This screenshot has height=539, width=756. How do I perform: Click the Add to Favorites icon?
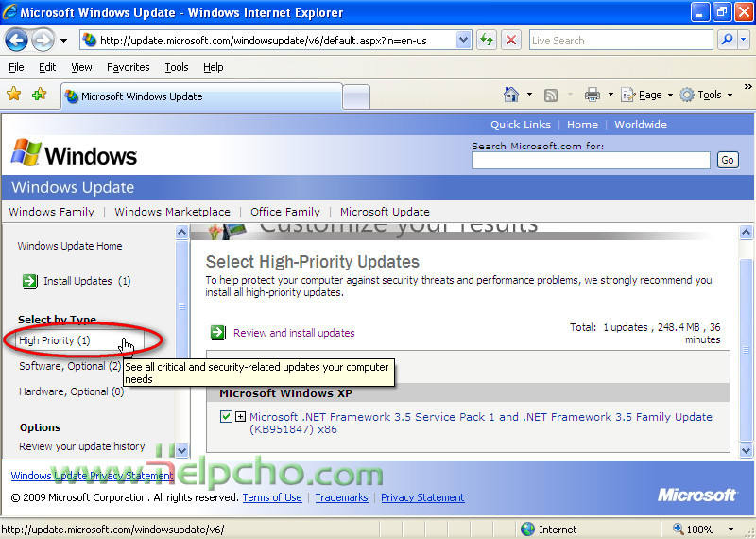pos(39,95)
